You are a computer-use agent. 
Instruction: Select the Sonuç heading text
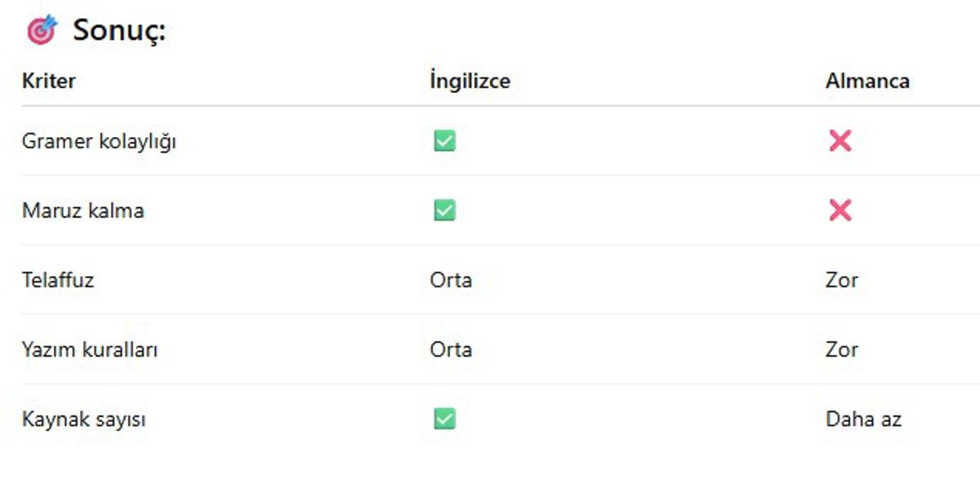[x=119, y=31]
